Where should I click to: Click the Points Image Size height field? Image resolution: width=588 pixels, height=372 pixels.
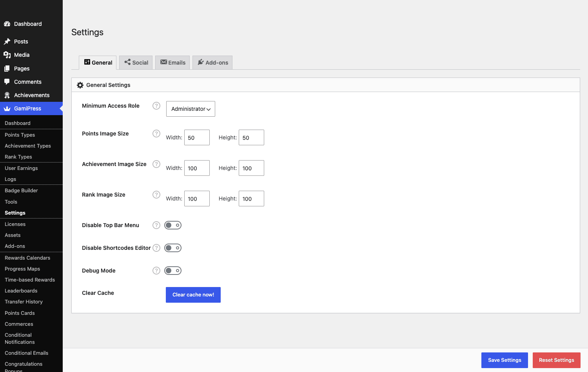(x=251, y=137)
